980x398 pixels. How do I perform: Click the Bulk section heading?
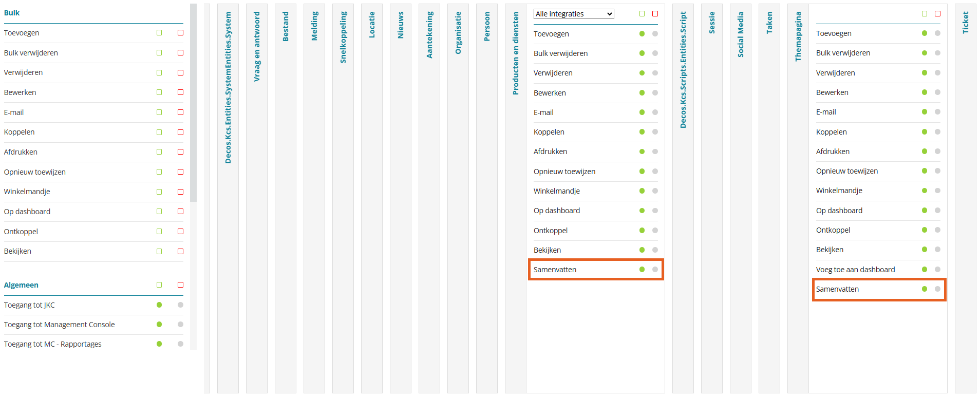(12, 13)
